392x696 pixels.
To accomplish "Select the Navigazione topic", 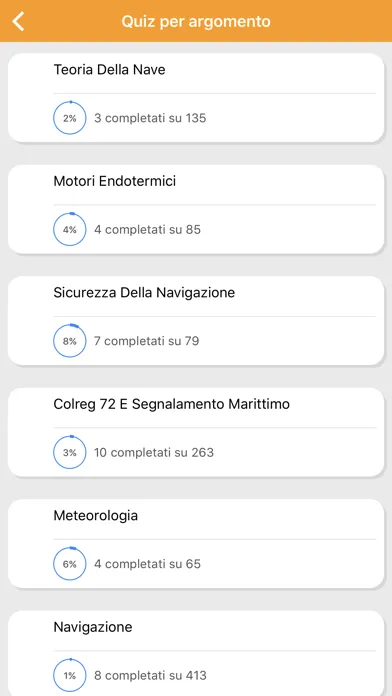I will (x=196, y=653).
